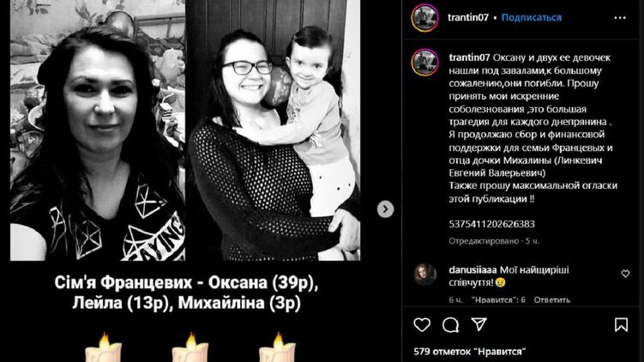Open the 579 отметок "Нравится" list
The image size is (644, 362).
pyautogui.click(x=469, y=352)
